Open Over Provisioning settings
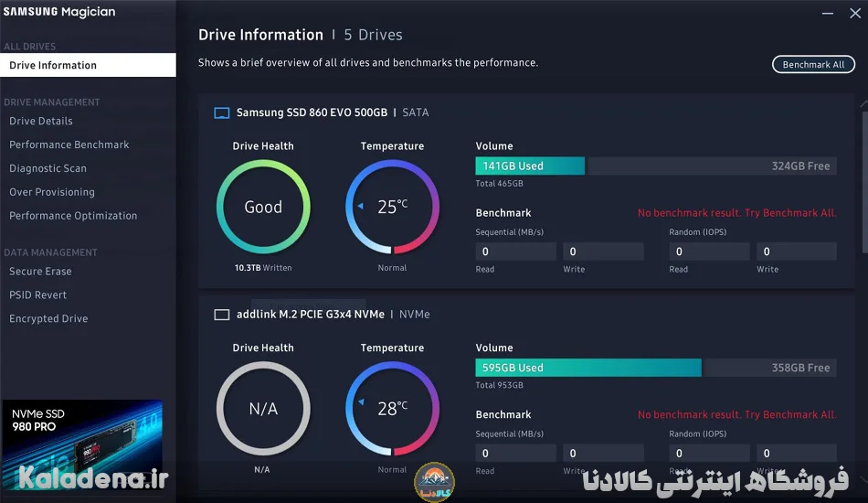Viewport: 868px width, 503px height. pos(52,192)
